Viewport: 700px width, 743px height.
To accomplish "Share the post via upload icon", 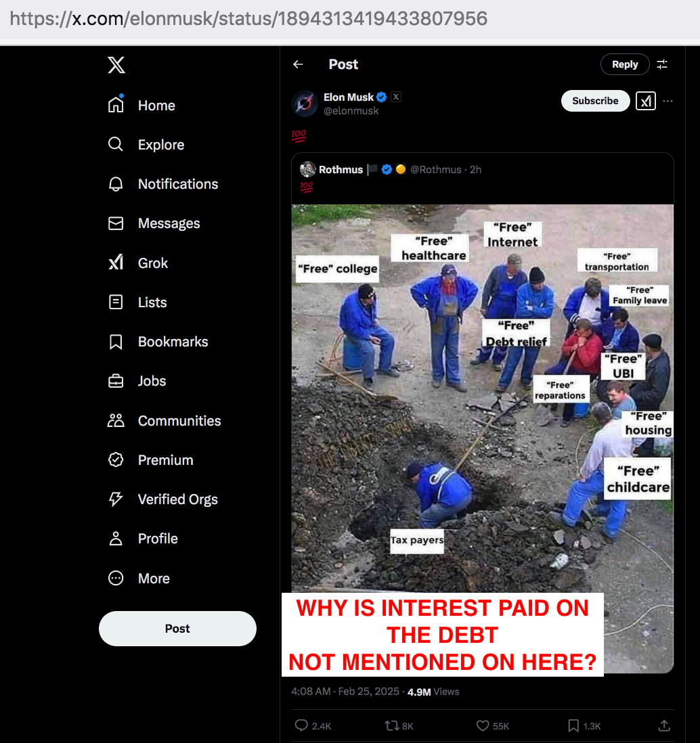I will click(x=664, y=725).
